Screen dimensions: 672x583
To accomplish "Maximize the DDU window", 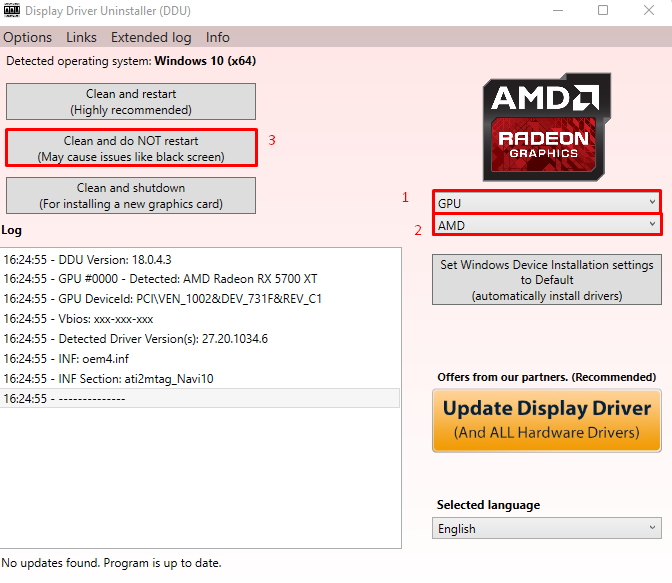I will [x=603, y=10].
